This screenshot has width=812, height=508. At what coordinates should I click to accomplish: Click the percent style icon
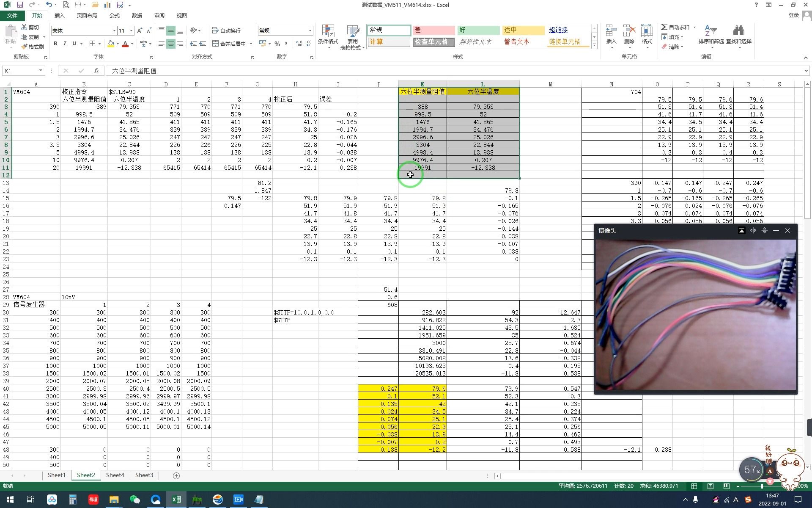(x=277, y=44)
